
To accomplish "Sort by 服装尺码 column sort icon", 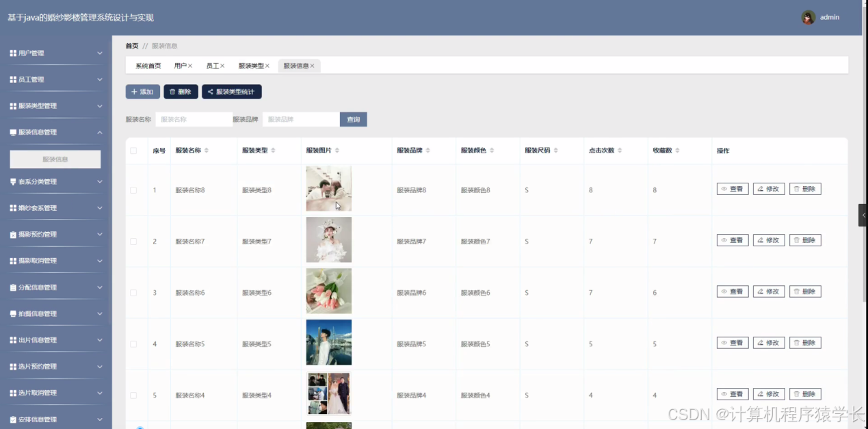I will [x=556, y=151].
